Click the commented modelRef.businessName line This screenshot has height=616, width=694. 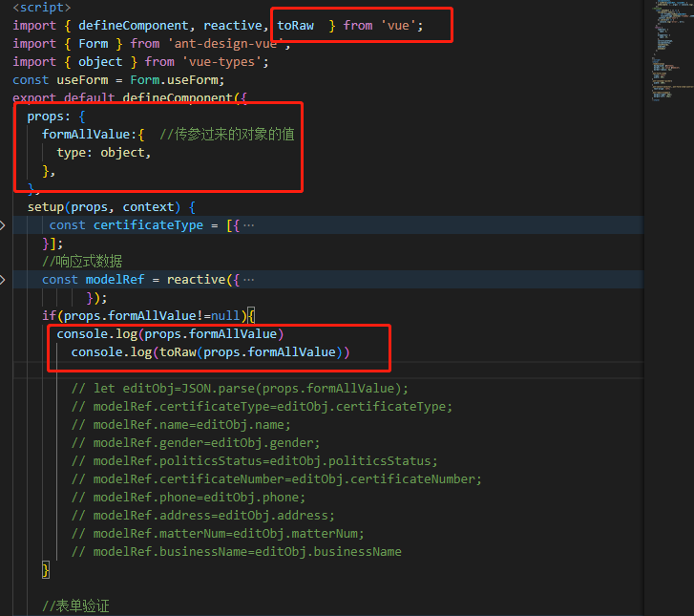click(x=236, y=552)
